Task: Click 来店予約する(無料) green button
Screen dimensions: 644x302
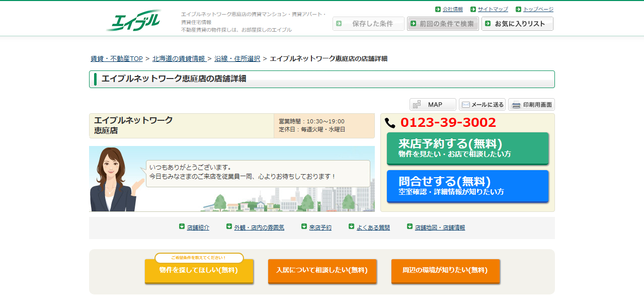Action: click(467, 148)
